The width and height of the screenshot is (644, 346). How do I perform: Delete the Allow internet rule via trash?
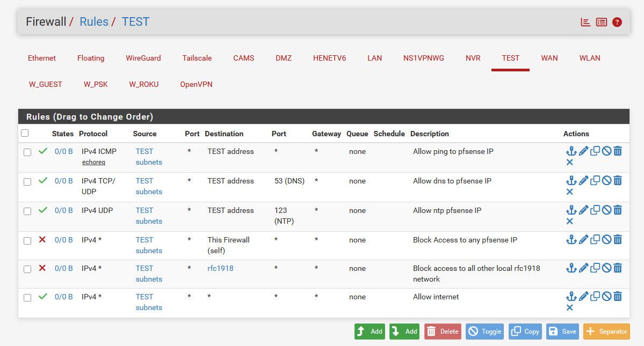point(618,297)
